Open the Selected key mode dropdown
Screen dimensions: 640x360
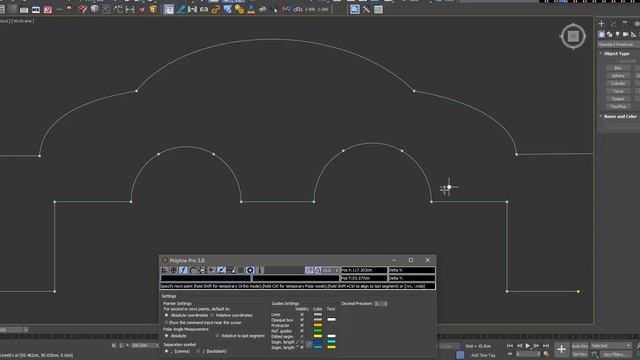click(611, 346)
